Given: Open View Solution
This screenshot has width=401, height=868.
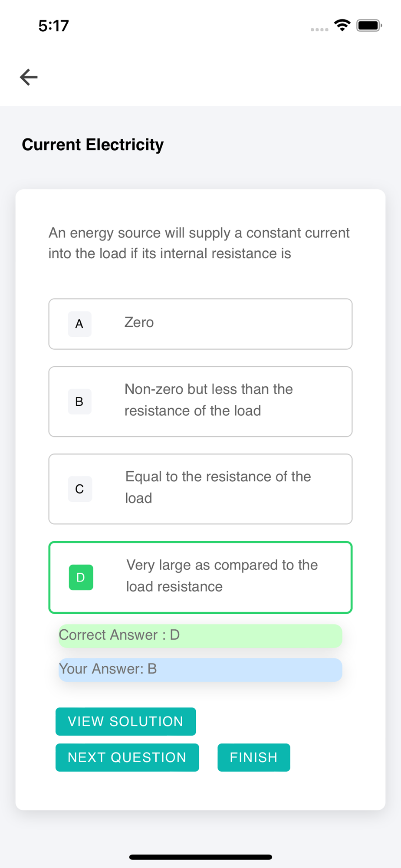Looking at the screenshot, I should [x=126, y=721].
